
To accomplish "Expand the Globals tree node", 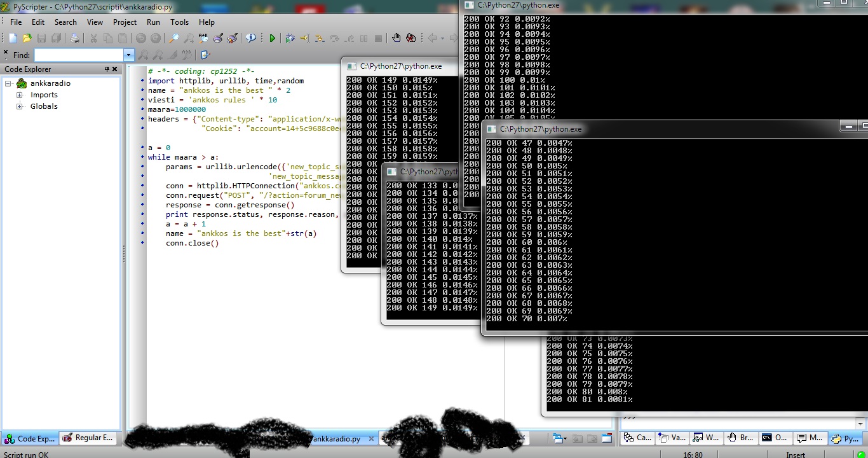I will [19, 106].
